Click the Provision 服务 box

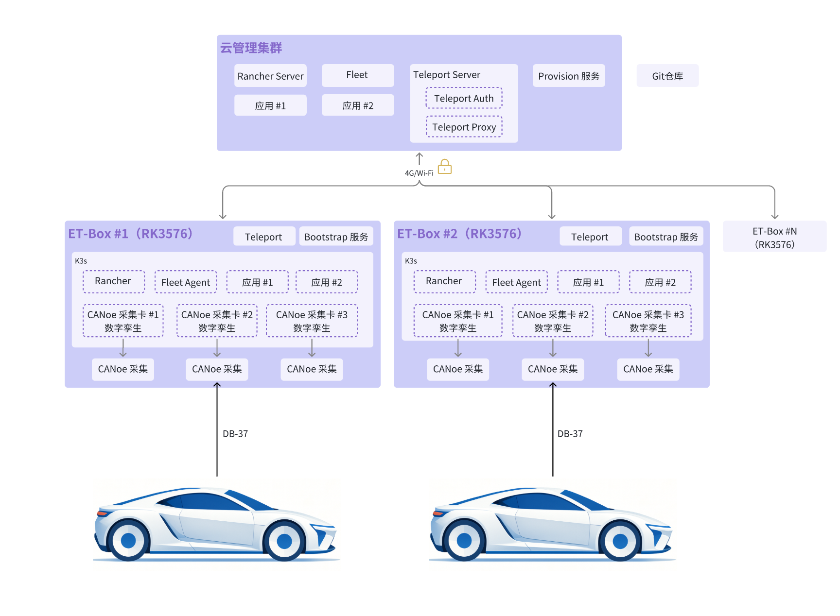(569, 76)
